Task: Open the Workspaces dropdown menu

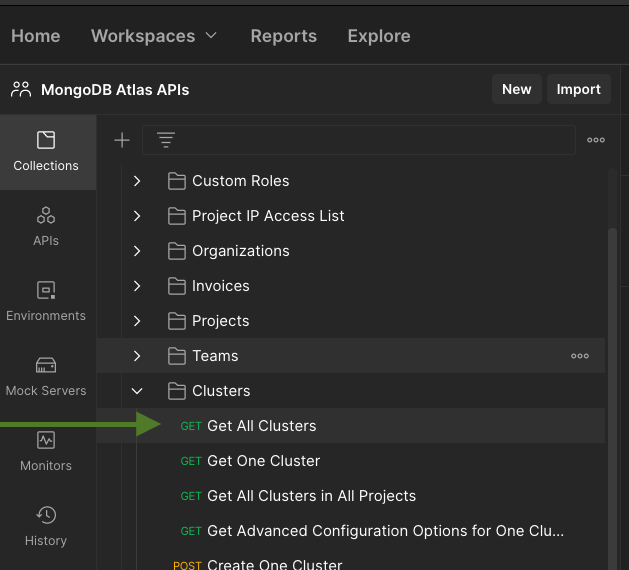Action: pos(154,36)
